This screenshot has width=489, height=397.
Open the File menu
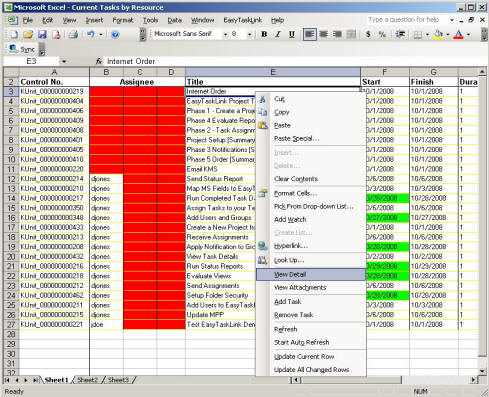(28, 20)
